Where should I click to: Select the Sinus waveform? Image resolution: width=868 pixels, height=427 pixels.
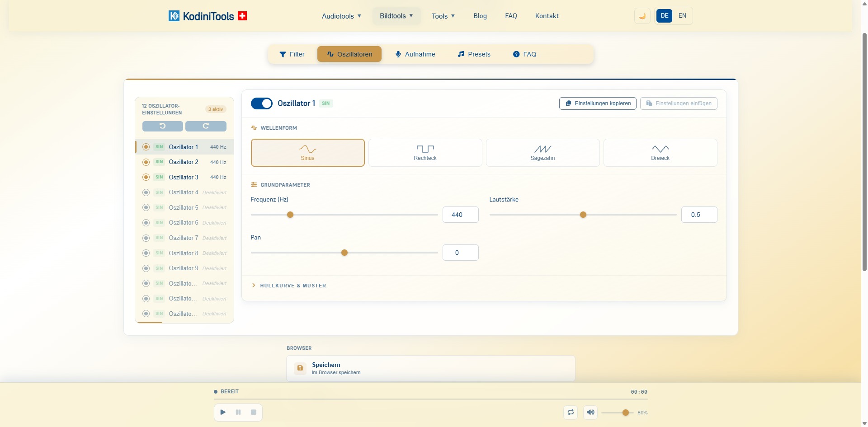pyautogui.click(x=307, y=153)
